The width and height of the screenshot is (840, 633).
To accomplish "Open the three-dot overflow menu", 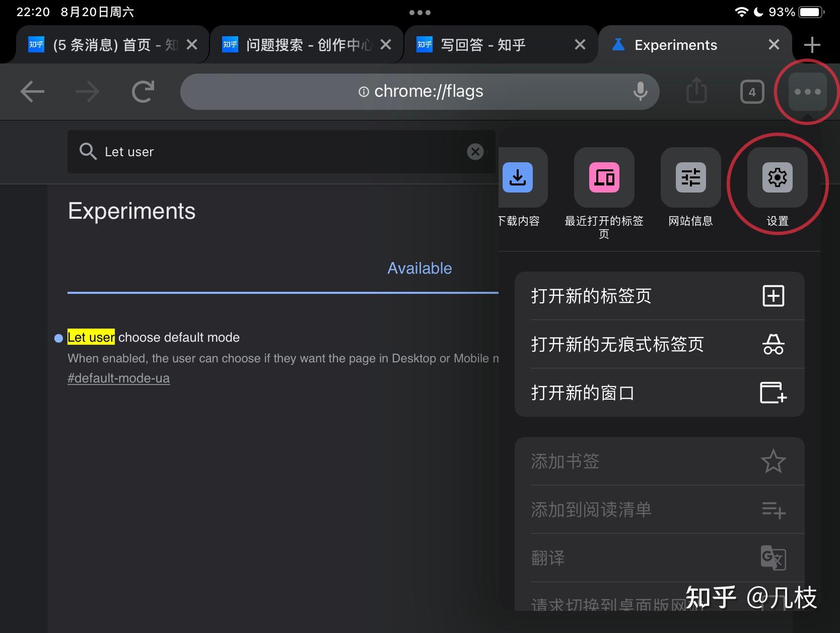I will pos(807,91).
